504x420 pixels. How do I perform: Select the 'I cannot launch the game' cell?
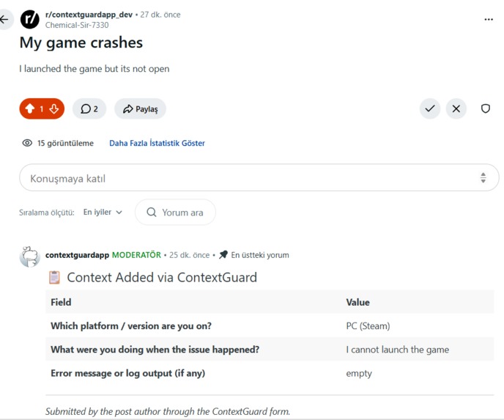point(397,350)
